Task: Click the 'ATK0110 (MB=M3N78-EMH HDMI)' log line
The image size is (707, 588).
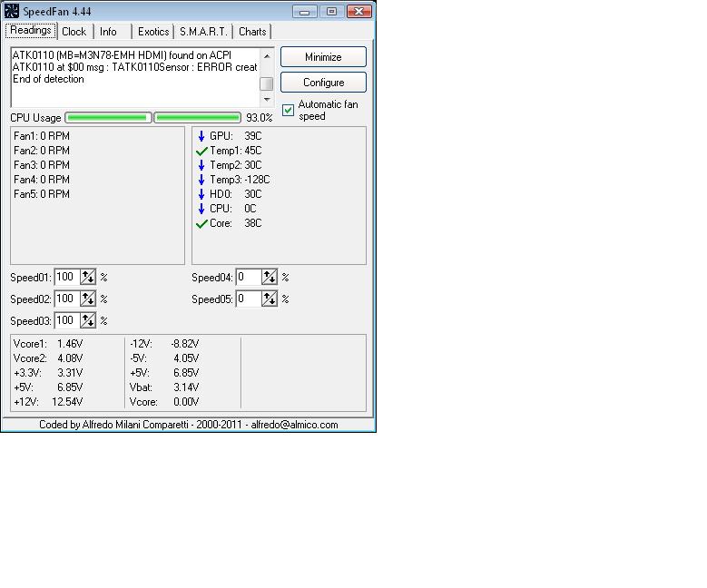Action: (122, 55)
